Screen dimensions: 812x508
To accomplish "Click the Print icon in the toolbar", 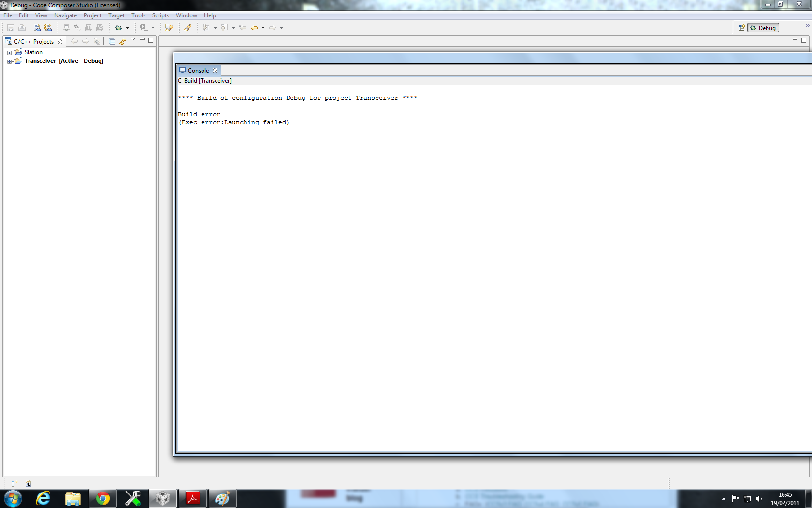I will click(x=22, y=28).
